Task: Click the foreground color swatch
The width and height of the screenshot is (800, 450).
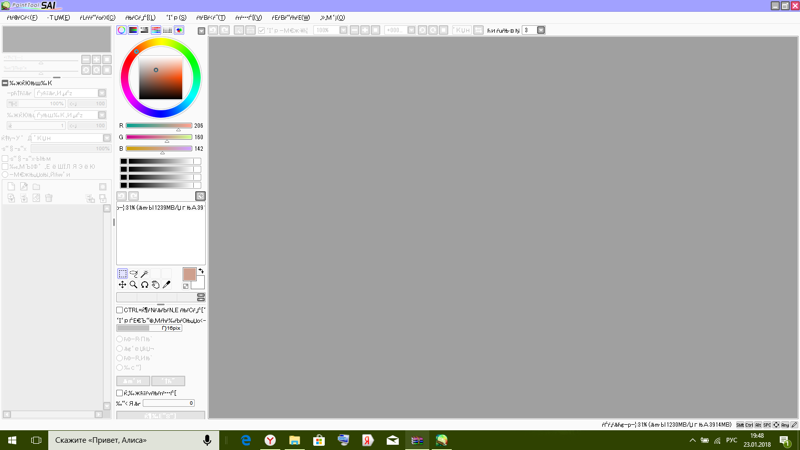Action: click(x=189, y=274)
